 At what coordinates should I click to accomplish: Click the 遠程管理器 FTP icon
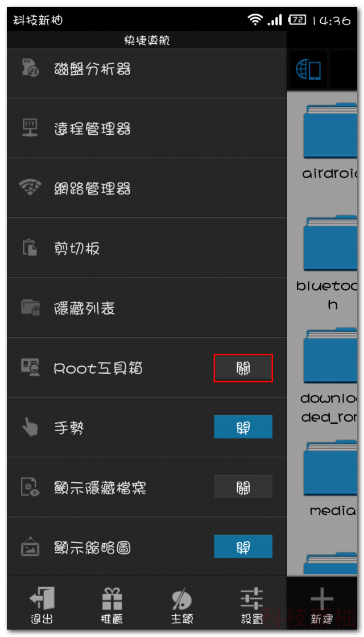pos(30,128)
